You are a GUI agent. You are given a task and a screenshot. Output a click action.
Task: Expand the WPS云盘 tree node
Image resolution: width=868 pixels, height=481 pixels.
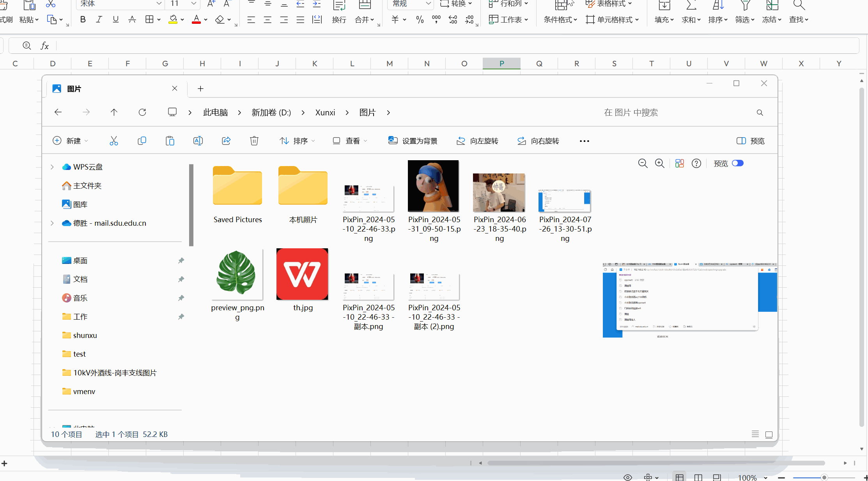[x=52, y=167]
